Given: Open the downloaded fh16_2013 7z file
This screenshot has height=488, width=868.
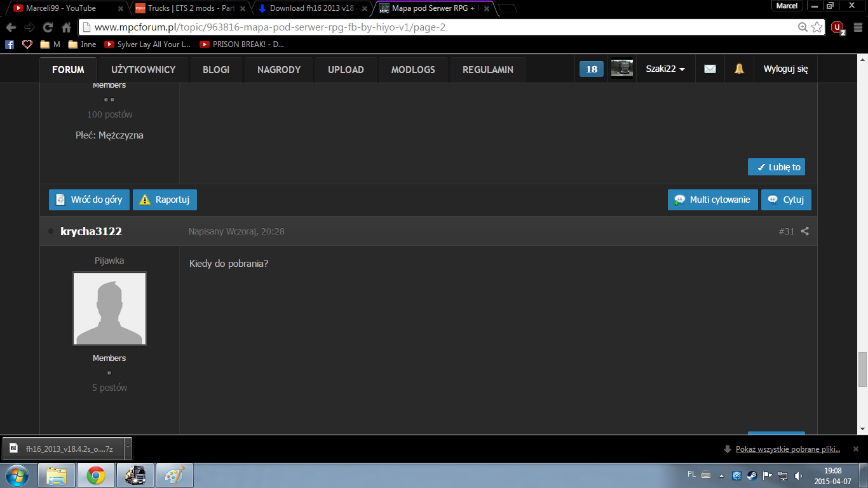Looking at the screenshot, I should pos(63,449).
